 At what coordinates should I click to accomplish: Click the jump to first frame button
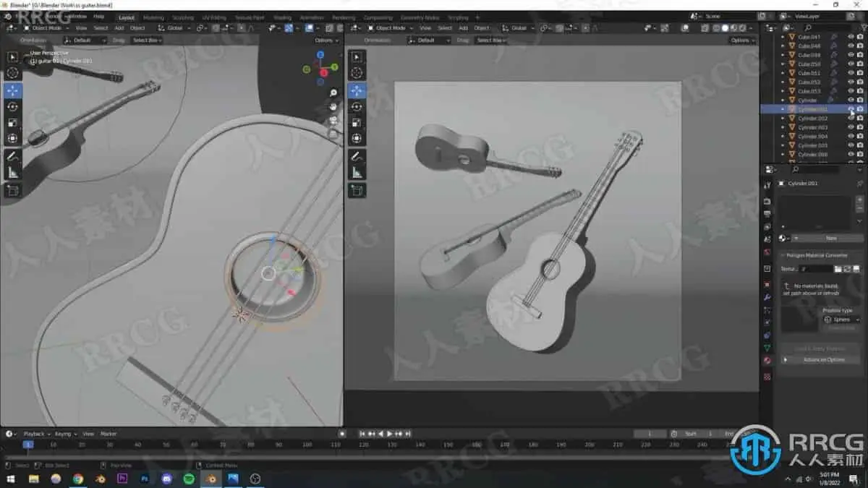362,434
